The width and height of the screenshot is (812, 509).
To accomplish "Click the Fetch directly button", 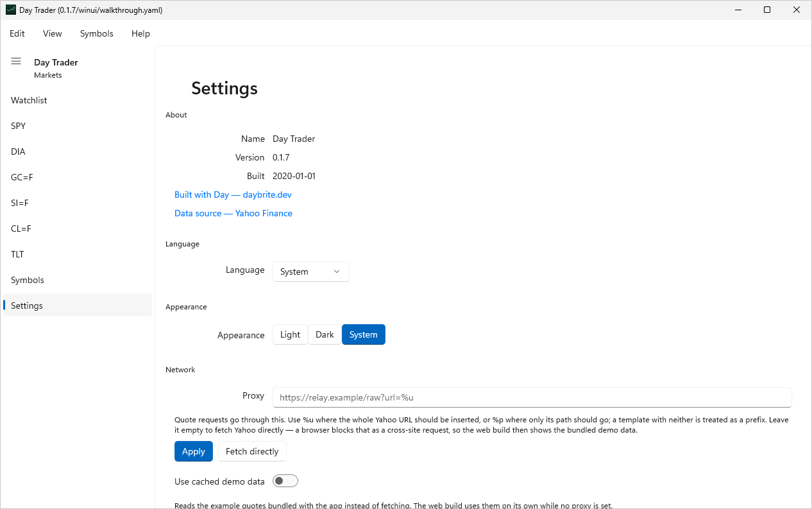I will click(x=252, y=451).
